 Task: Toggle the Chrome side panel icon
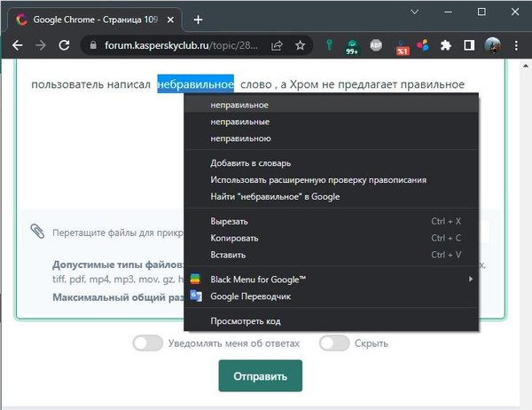click(469, 45)
